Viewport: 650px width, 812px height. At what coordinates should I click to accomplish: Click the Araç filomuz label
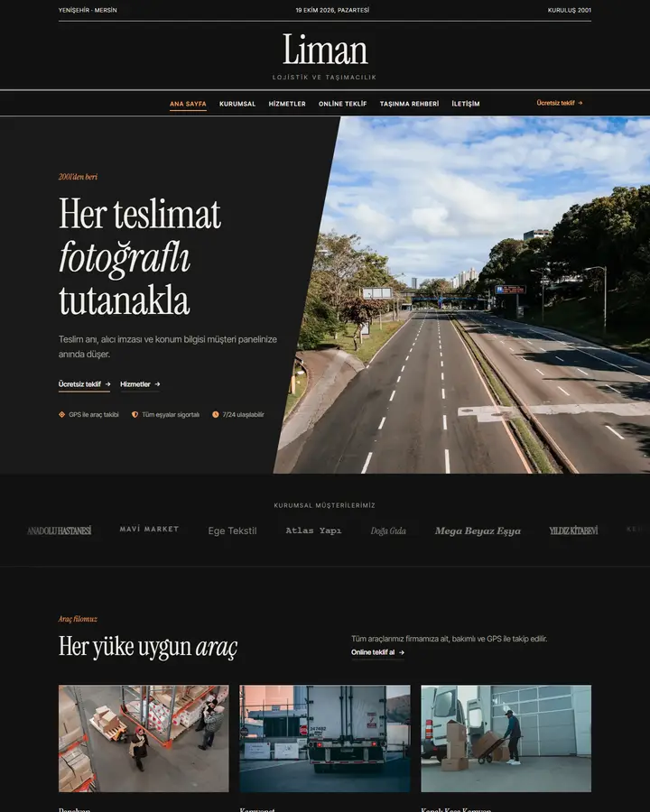pyautogui.click(x=78, y=619)
